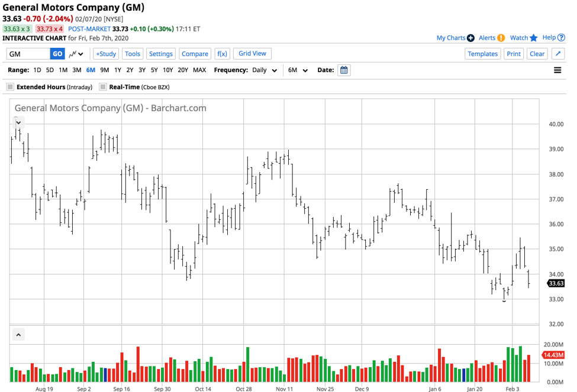Select the highlighted 6M range
This screenshot has height=392, width=577.
[x=91, y=70]
